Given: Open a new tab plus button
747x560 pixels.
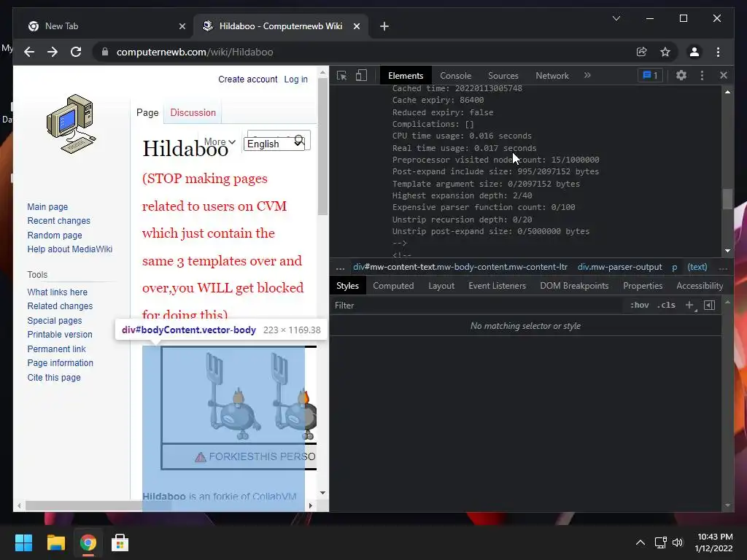Looking at the screenshot, I should [x=384, y=26].
